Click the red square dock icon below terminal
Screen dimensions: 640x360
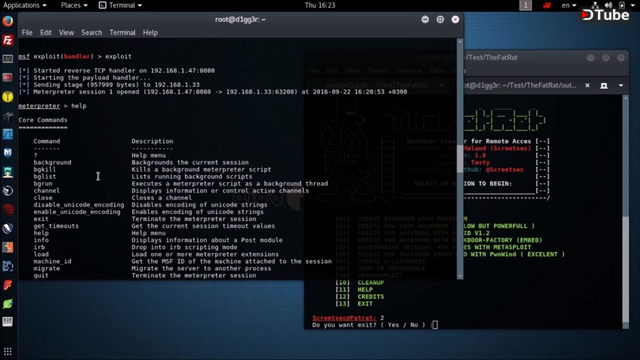[8, 78]
